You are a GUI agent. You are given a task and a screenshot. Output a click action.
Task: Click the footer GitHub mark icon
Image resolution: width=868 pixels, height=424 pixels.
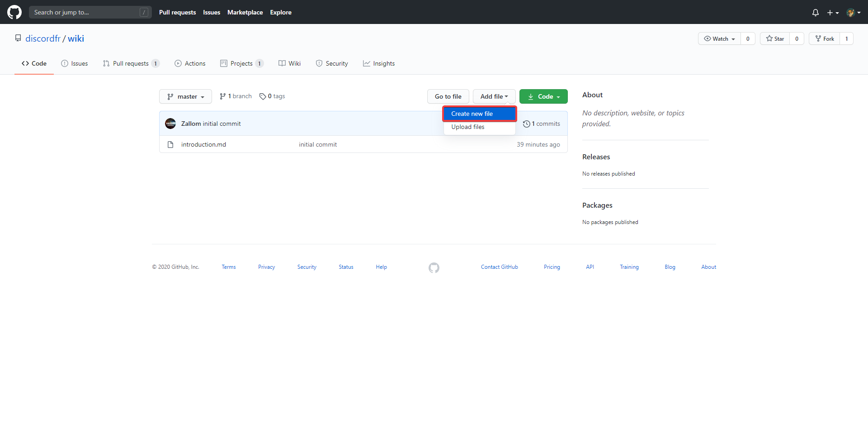434,268
